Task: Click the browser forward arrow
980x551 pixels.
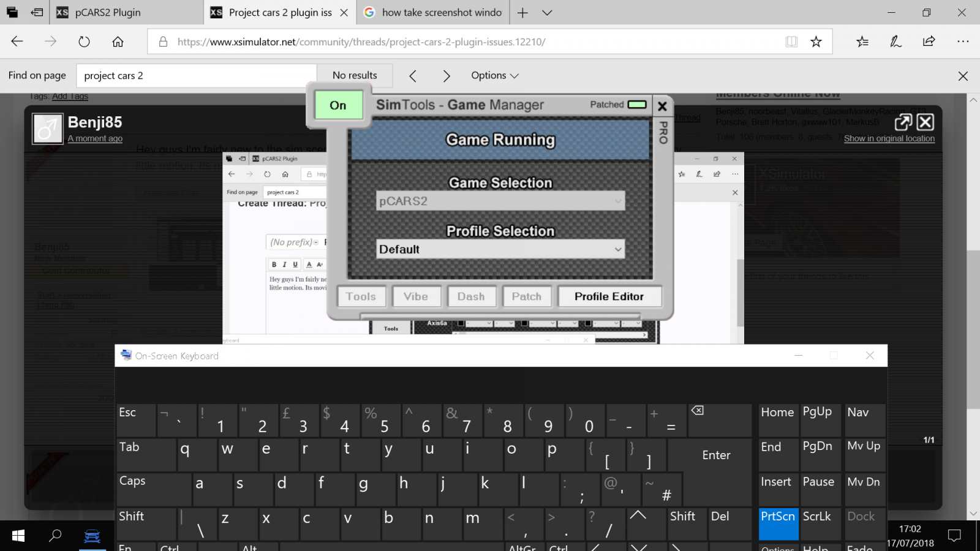Action: 51,42
